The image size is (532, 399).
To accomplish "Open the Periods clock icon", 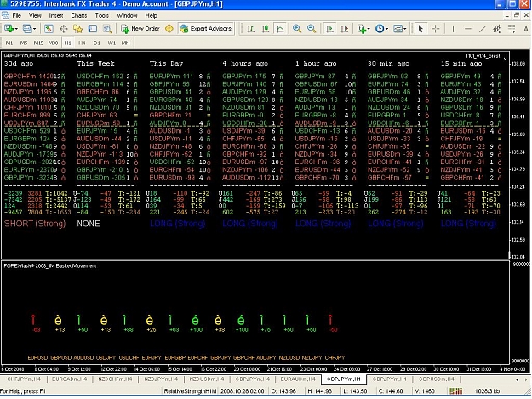I will pyautogui.click(x=380, y=29).
